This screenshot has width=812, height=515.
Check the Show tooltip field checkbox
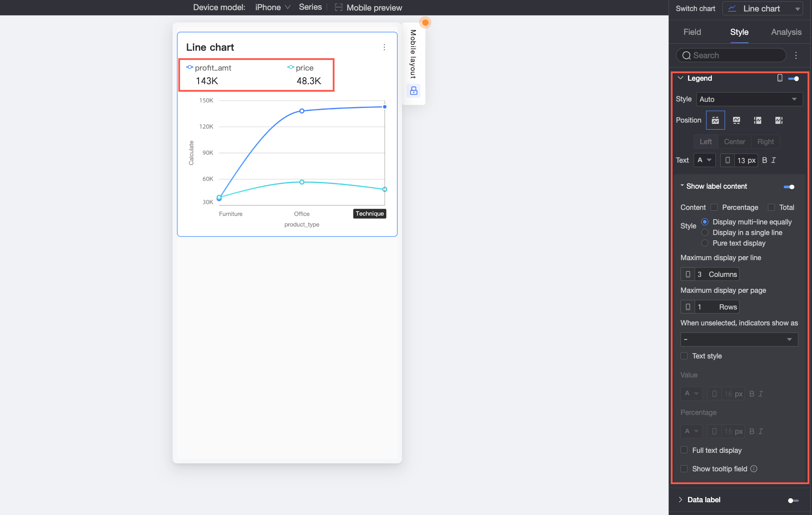click(684, 469)
